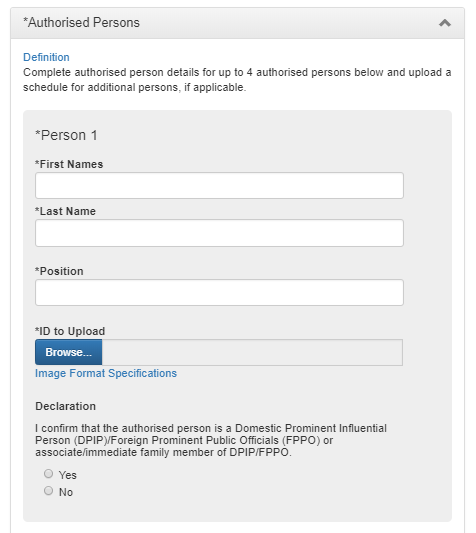Viewport: 476px width, 533px height.
Task: Click the Yes option label text
Action: (68, 475)
